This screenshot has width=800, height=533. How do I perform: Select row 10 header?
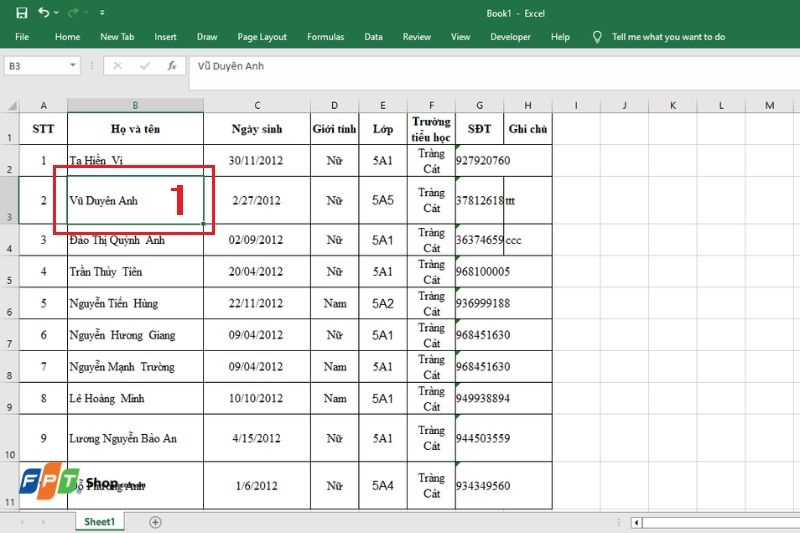9,439
